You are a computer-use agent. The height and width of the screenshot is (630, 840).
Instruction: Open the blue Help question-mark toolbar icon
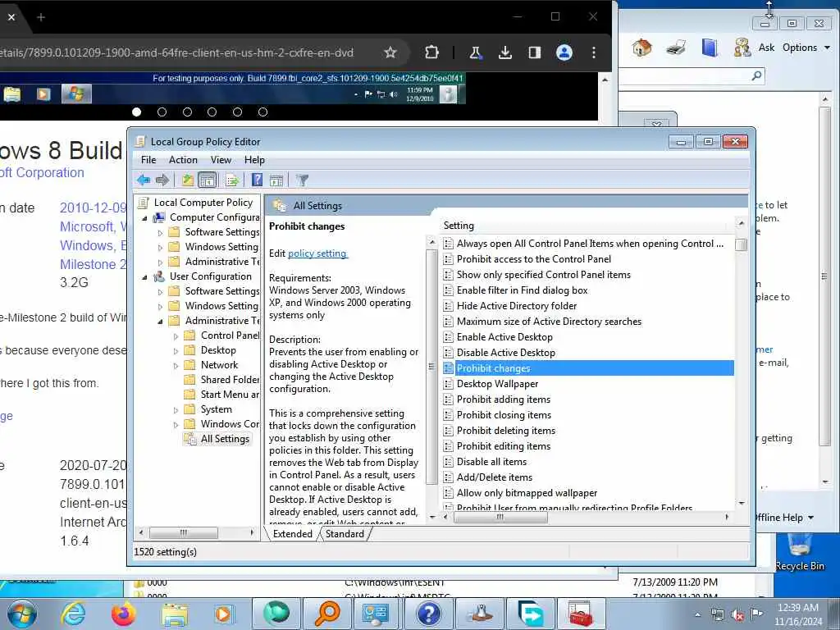tap(257, 180)
